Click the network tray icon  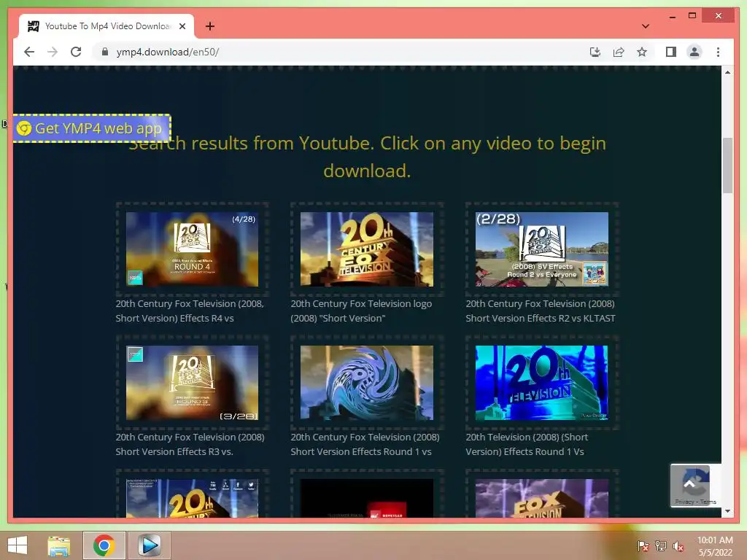(661, 546)
